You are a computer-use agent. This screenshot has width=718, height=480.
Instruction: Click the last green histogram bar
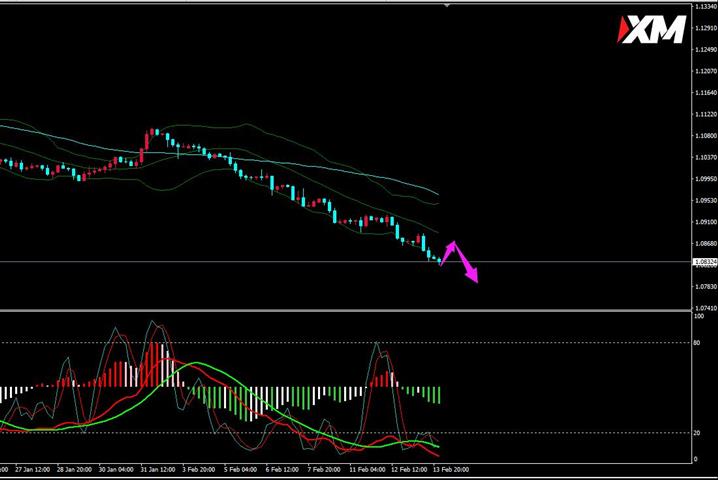click(x=439, y=395)
